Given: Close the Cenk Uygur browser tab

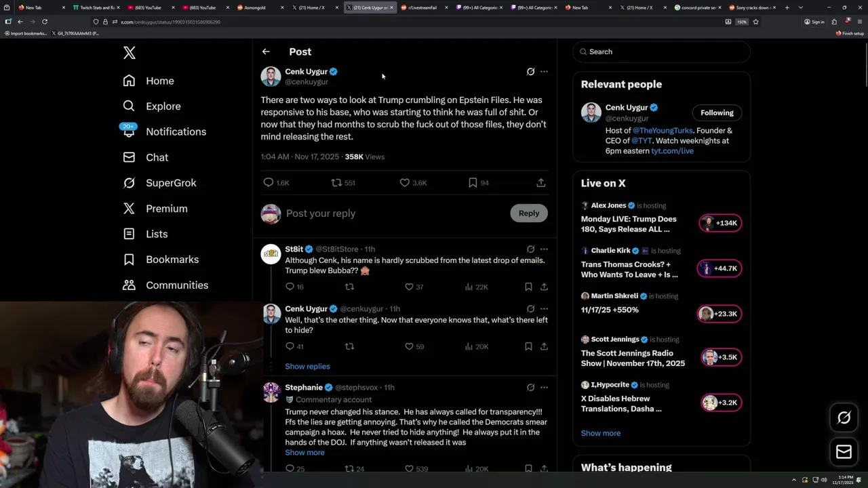Looking at the screenshot, I should pyautogui.click(x=391, y=7).
